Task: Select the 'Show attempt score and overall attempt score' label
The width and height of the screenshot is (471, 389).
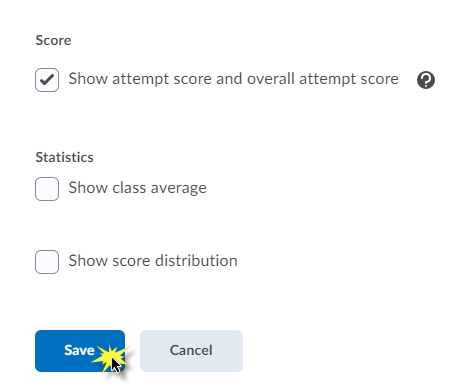Action: [x=234, y=79]
